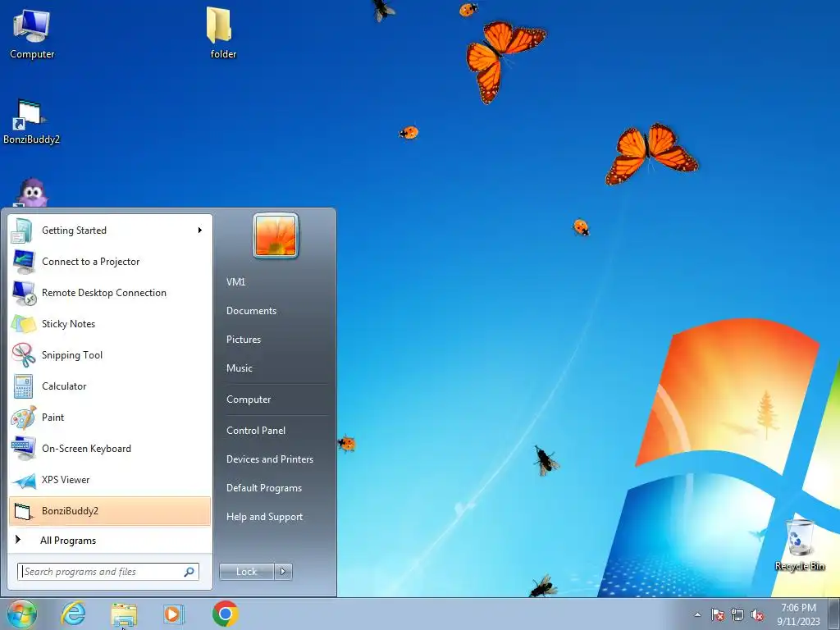Show hidden tray icons arrow
Image resolution: width=840 pixels, height=630 pixels.
[x=697, y=614]
